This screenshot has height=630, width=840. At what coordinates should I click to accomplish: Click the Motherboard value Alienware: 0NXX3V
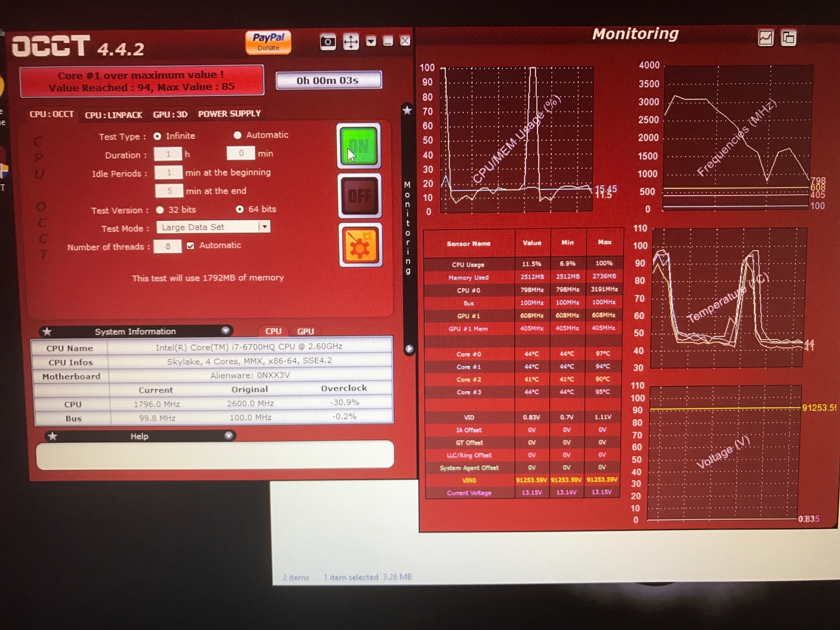[x=250, y=375]
